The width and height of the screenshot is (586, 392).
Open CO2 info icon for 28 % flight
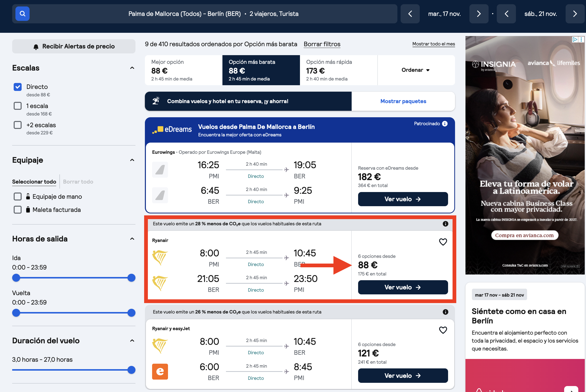[445, 224]
